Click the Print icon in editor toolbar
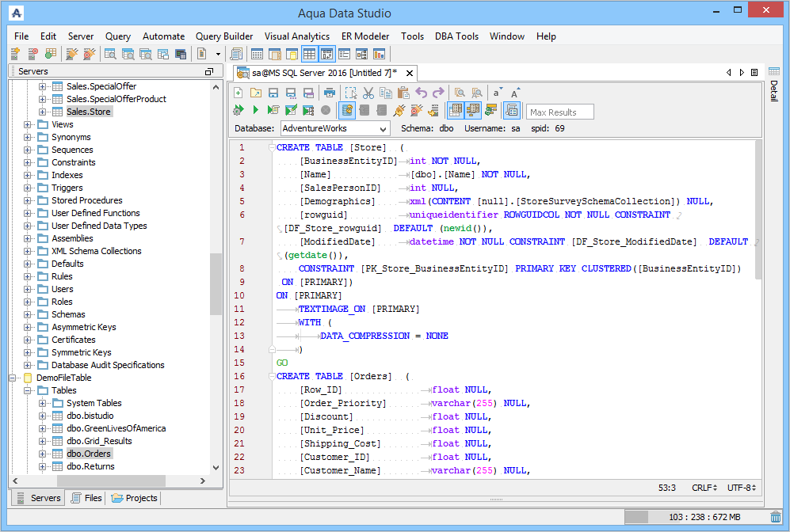Screen dimensions: 790x532 [x=330, y=93]
